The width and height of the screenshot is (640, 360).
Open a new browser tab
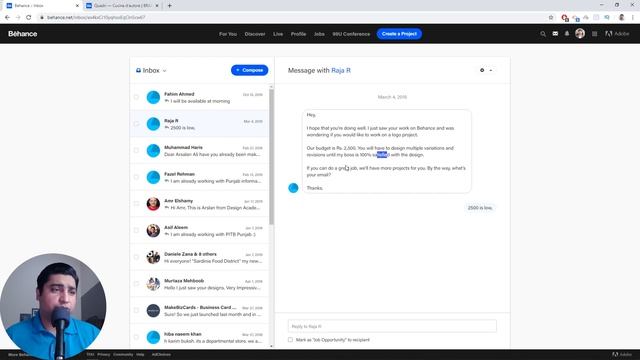[x=169, y=6]
